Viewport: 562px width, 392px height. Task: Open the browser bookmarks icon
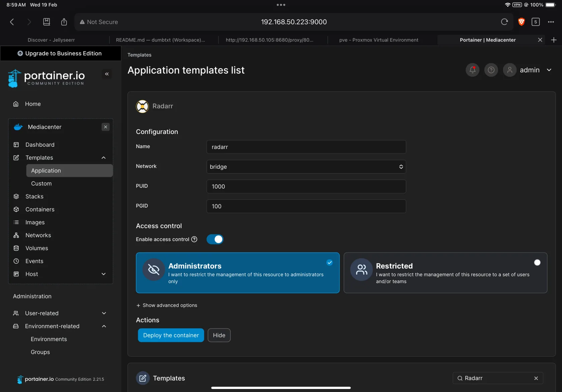[46, 22]
